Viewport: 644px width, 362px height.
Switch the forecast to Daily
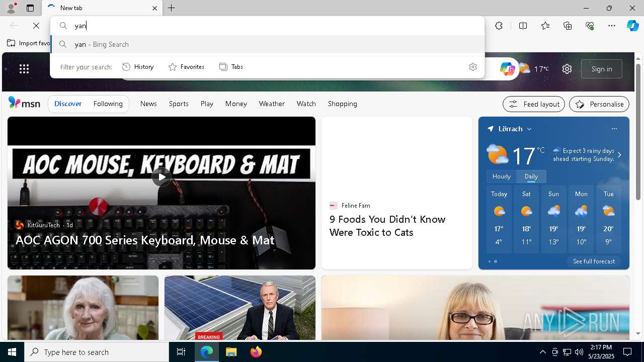pyautogui.click(x=531, y=176)
